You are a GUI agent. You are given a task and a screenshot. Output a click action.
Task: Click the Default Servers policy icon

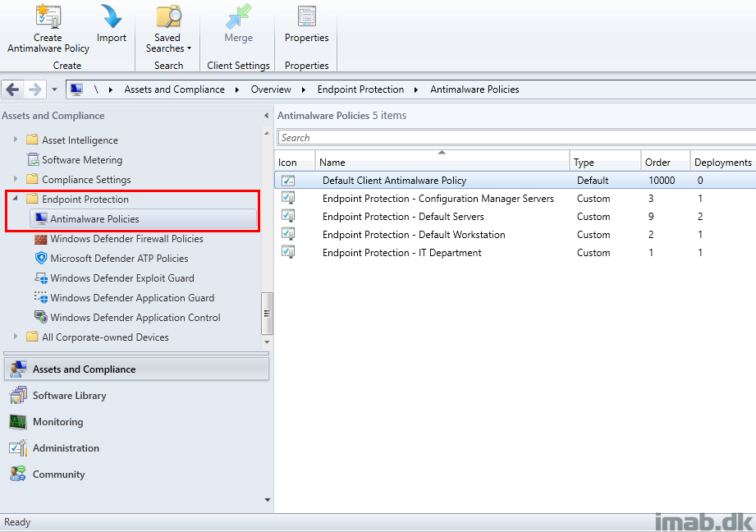[288, 216]
